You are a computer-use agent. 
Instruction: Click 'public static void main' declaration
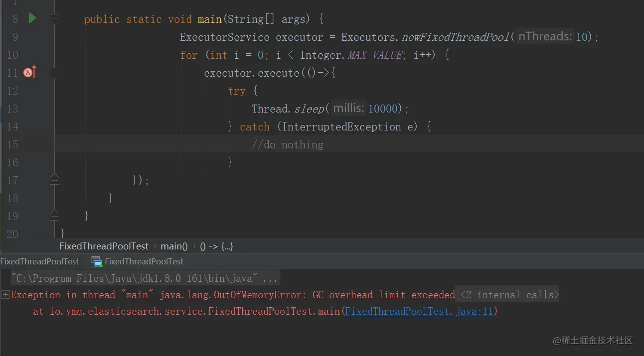(x=153, y=19)
